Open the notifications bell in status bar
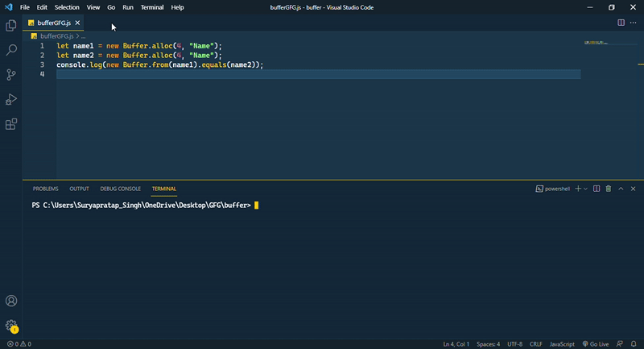The height and width of the screenshot is (349, 644). tap(634, 344)
